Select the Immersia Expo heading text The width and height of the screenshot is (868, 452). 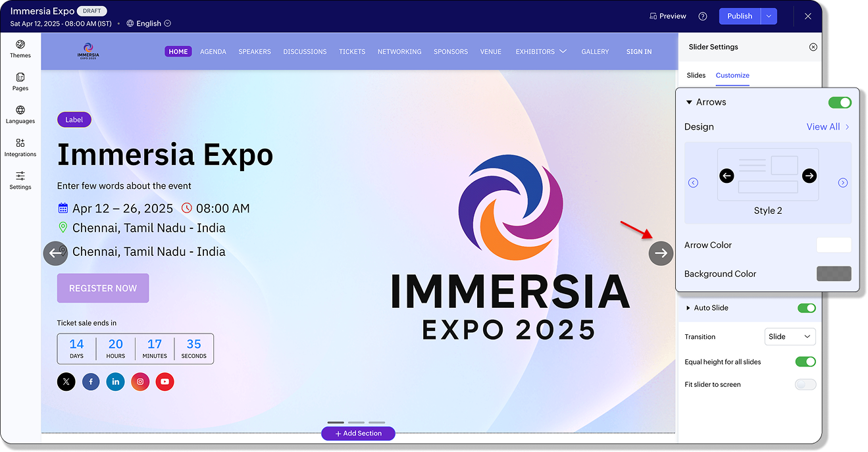tap(165, 155)
